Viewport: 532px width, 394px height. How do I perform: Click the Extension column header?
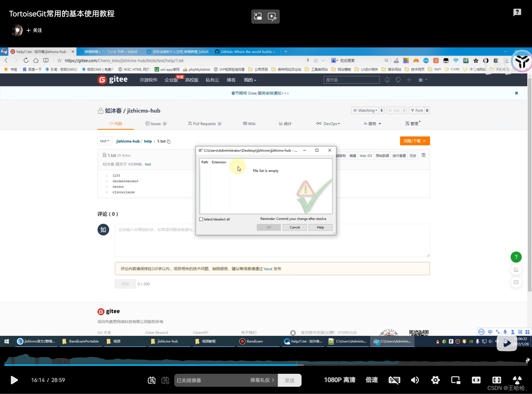pos(219,162)
